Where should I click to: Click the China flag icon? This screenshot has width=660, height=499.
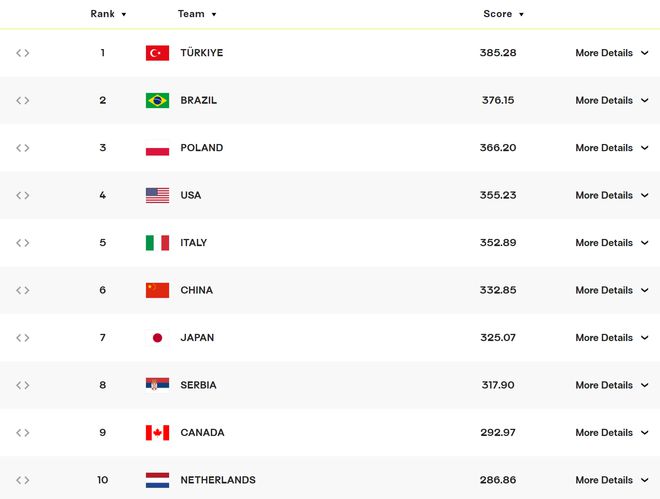click(157, 290)
